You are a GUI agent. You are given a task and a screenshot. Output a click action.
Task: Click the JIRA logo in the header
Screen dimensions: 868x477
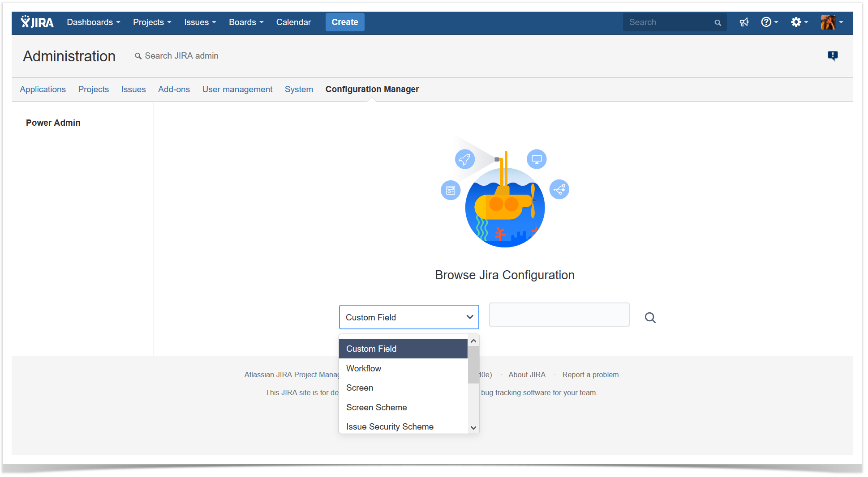click(37, 22)
